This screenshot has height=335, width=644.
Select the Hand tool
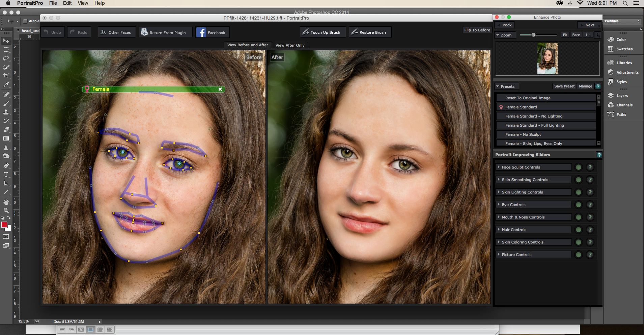click(x=6, y=202)
